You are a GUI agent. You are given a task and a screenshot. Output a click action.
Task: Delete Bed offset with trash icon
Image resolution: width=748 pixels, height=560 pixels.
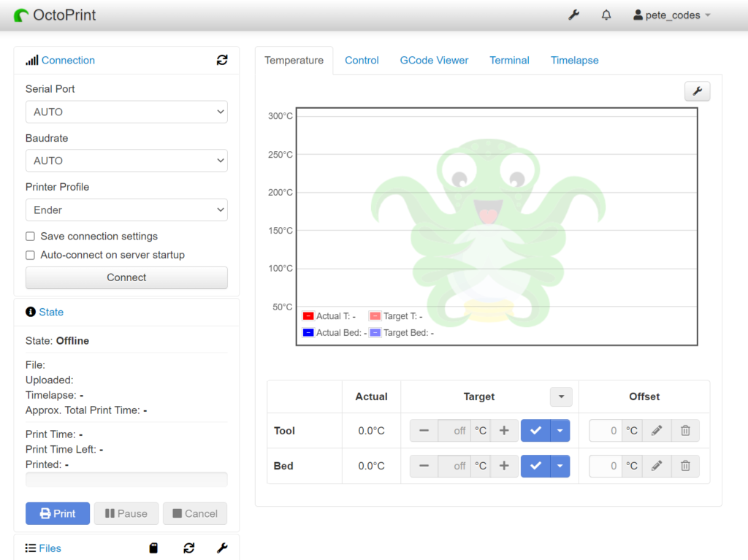click(x=685, y=466)
